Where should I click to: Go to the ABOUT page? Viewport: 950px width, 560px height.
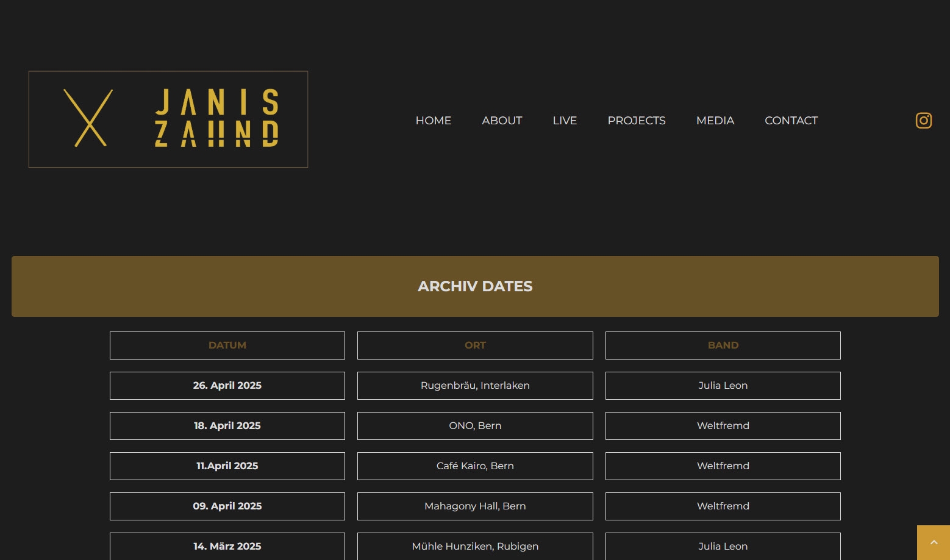click(x=502, y=121)
